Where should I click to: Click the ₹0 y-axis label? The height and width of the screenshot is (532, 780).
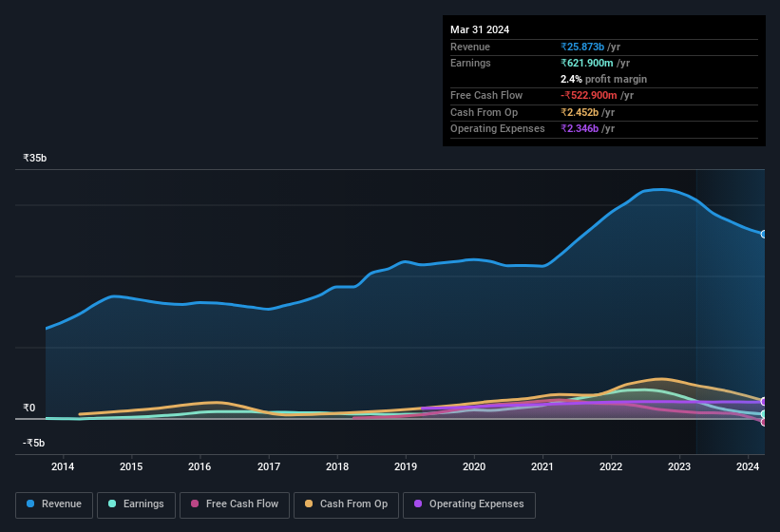pyautogui.click(x=29, y=408)
